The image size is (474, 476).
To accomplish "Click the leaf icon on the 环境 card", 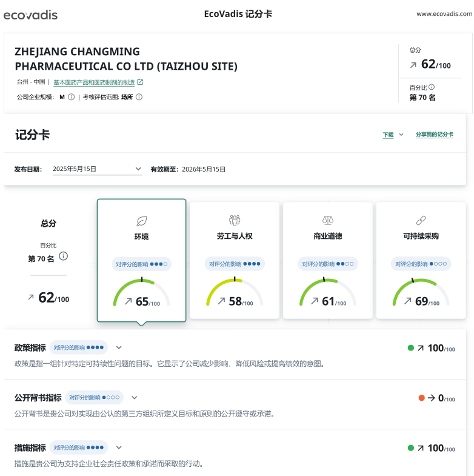I will click(x=142, y=221).
